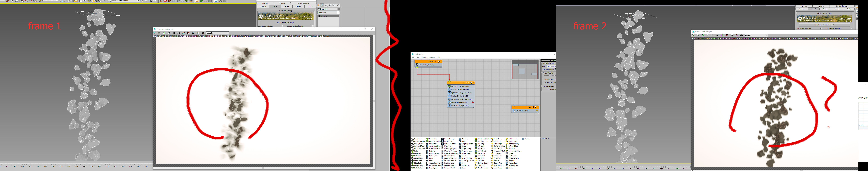Pause rendering in the left OctaneRender viewport
The width and height of the screenshot is (868, 171).
[x=174, y=33]
